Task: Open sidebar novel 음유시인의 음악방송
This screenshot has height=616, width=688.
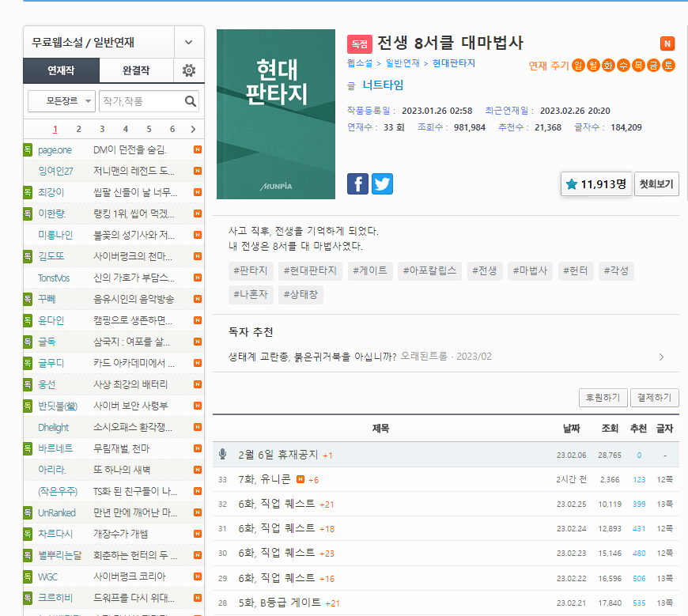Action: (x=134, y=299)
